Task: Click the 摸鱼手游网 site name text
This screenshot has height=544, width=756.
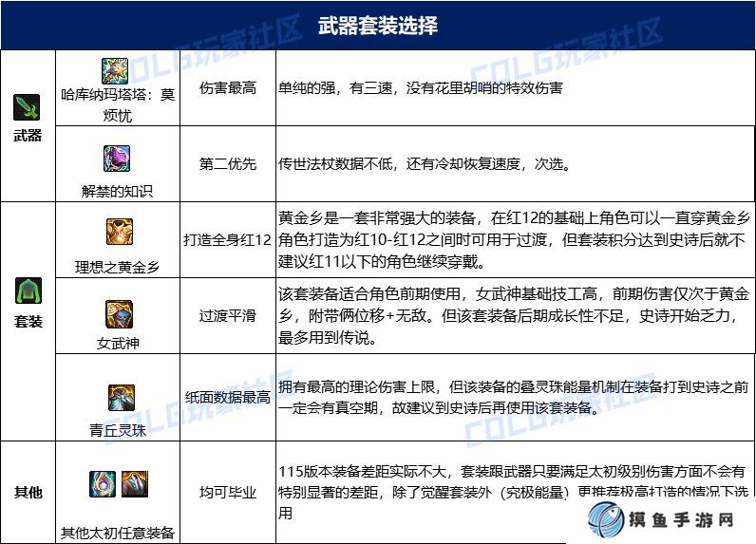Action: point(681,520)
